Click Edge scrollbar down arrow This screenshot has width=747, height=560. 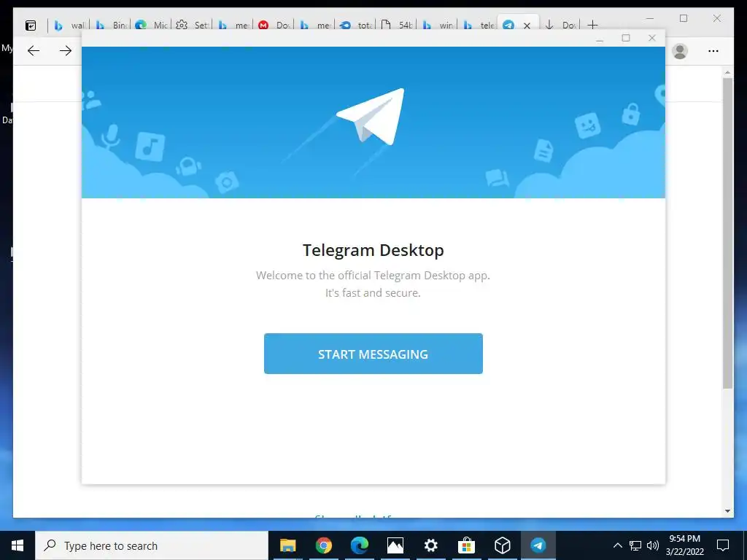point(727,511)
